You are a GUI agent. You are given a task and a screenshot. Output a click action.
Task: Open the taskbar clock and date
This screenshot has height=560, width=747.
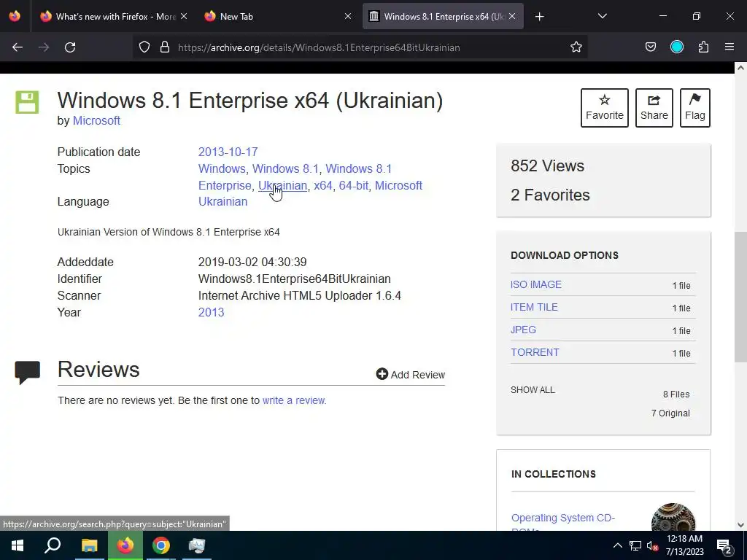(684, 545)
